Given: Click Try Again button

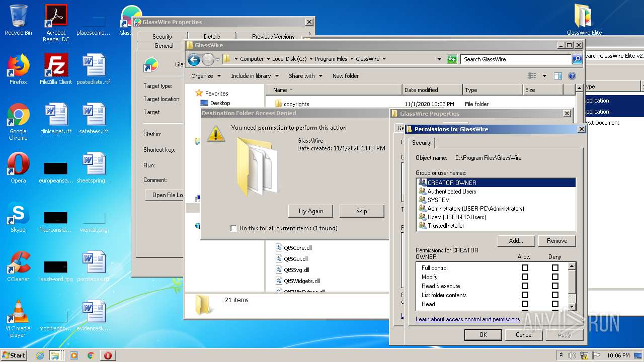Looking at the screenshot, I should [x=310, y=211].
